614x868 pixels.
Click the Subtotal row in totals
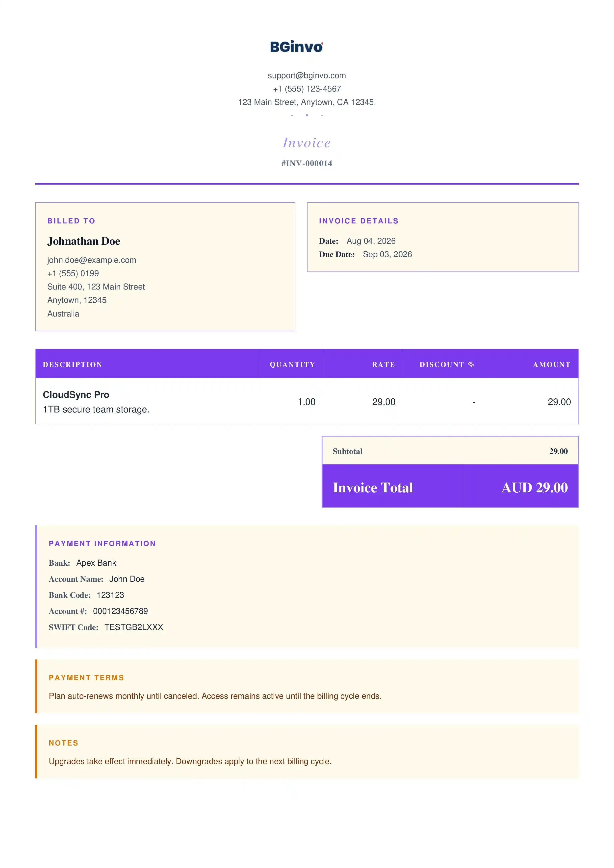click(450, 451)
